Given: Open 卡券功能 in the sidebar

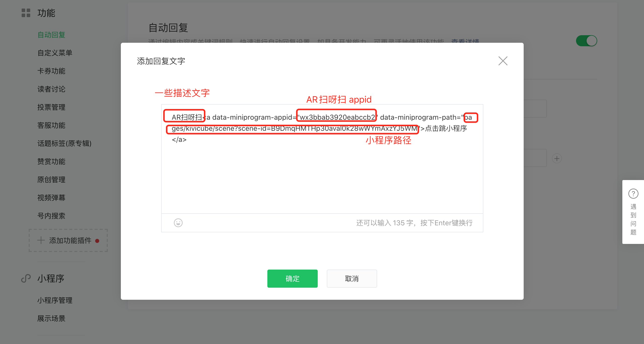Looking at the screenshot, I should point(51,71).
